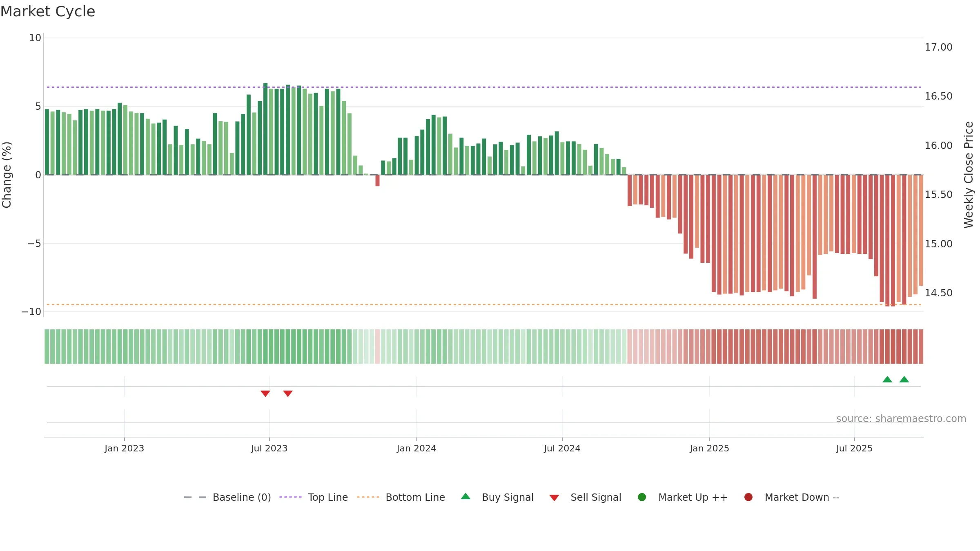Click the 10 tick on Change axis
The width and height of the screenshot is (980, 551).
(x=35, y=38)
